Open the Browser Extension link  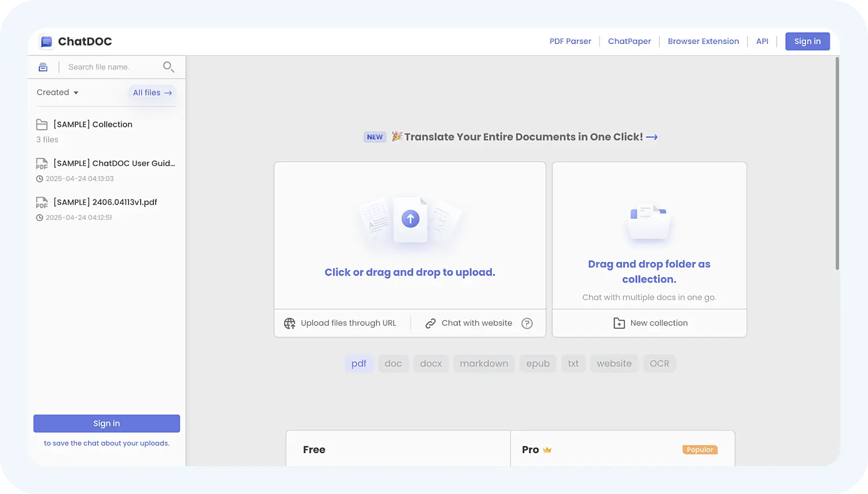click(703, 42)
